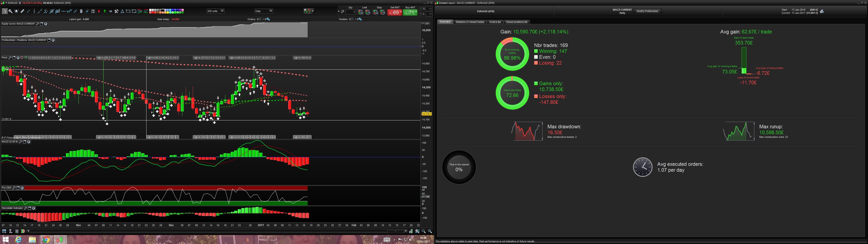Open the Daily timeframe dropdown
This screenshot has width=868, height=244.
(x=271, y=11)
